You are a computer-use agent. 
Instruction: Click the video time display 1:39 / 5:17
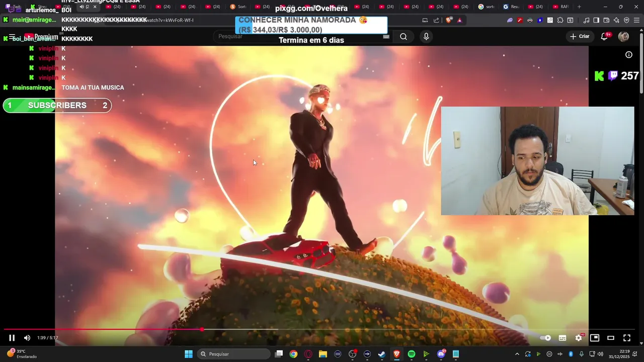pyautogui.click(x=48, y=338)
